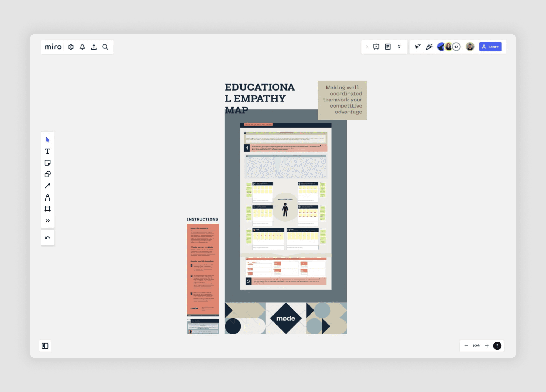The height and width of the screenshot is (392, 546).
Task: Select the Text tool
Action: pyautogui.click(x=47, y=151)
